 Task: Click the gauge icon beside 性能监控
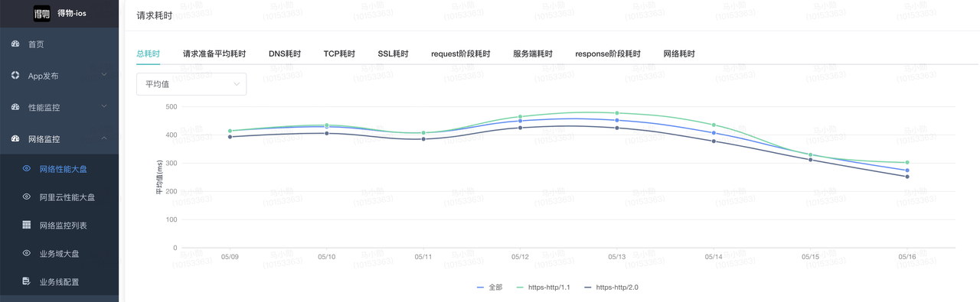point(15,107)
